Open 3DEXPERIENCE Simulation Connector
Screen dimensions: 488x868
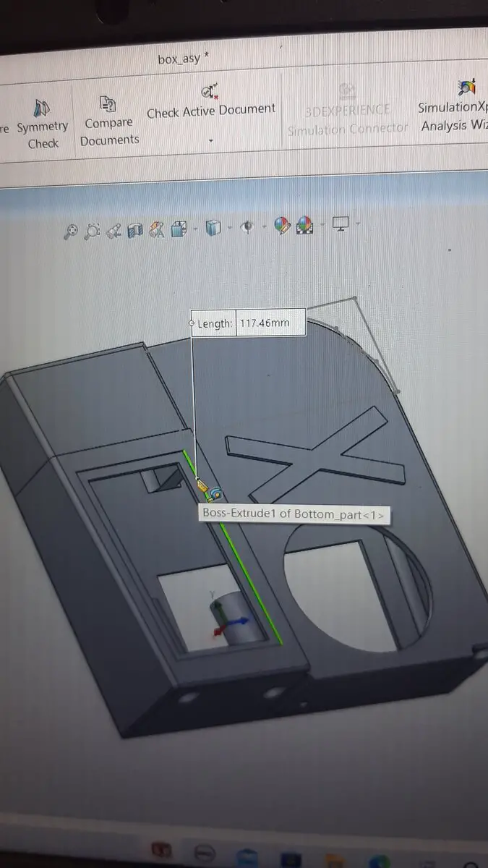click(348, 110)
